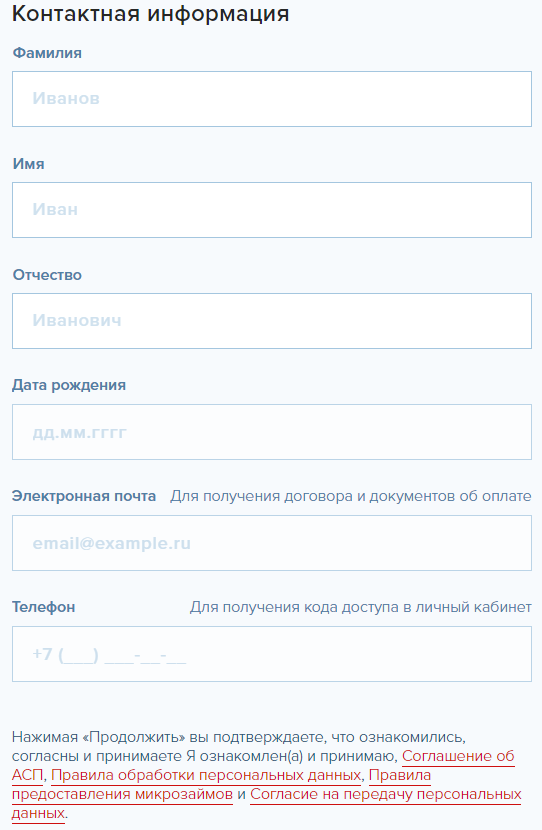The height and width of the screenshot is (830, 542).
Task: Click the Контактная информация heading
Action: [150, 14]
